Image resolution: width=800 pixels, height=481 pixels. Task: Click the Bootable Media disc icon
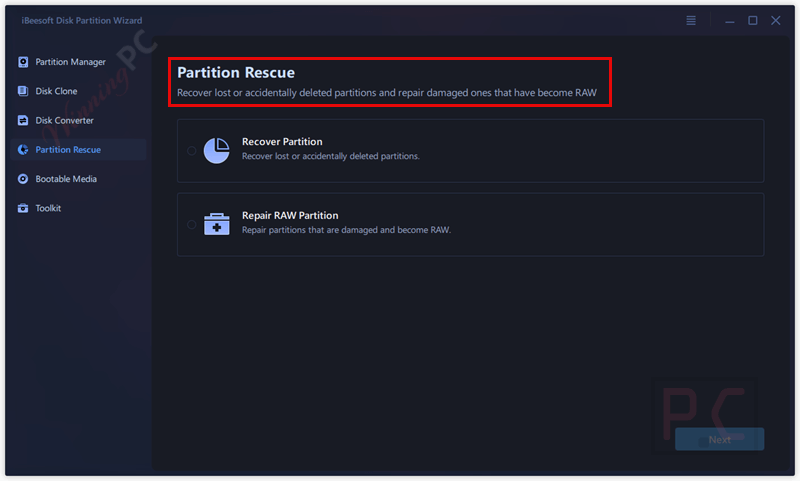click(23, 179)
